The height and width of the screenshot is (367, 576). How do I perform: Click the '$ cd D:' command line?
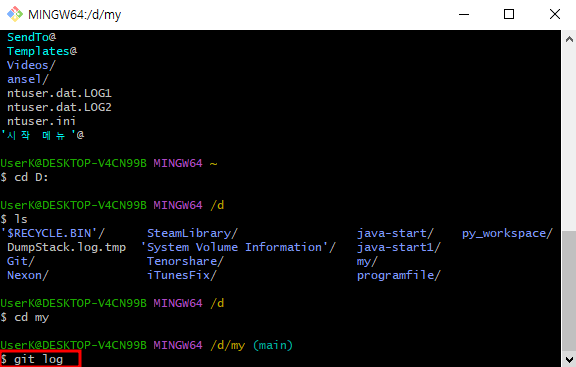[24, 177]
